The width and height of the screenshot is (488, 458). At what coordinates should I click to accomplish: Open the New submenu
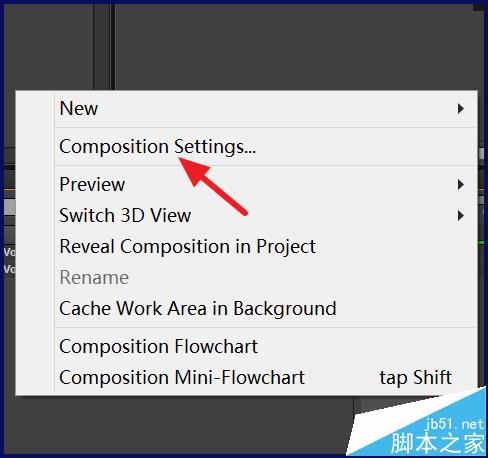(266, 109)
